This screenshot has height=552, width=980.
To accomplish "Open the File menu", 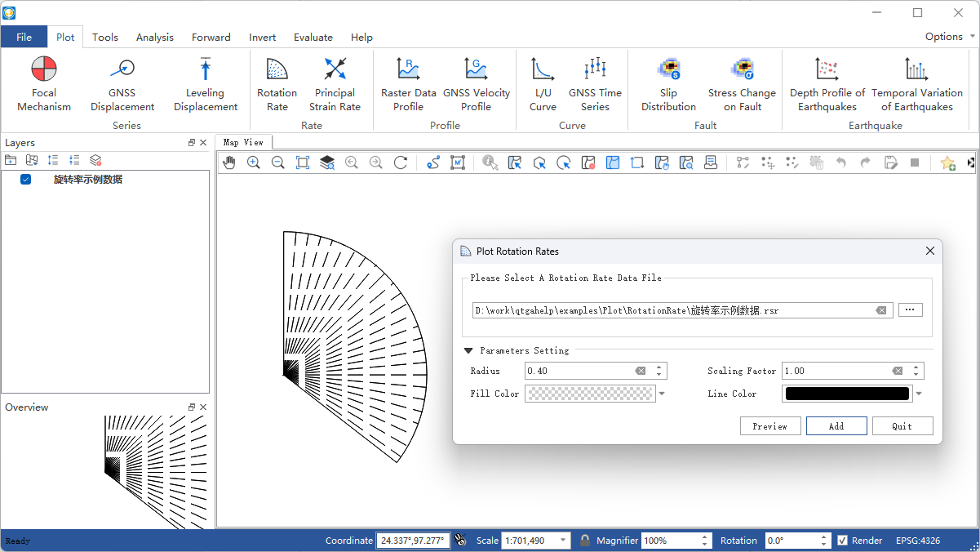I will pyautogui.click(x=24, y=37).
